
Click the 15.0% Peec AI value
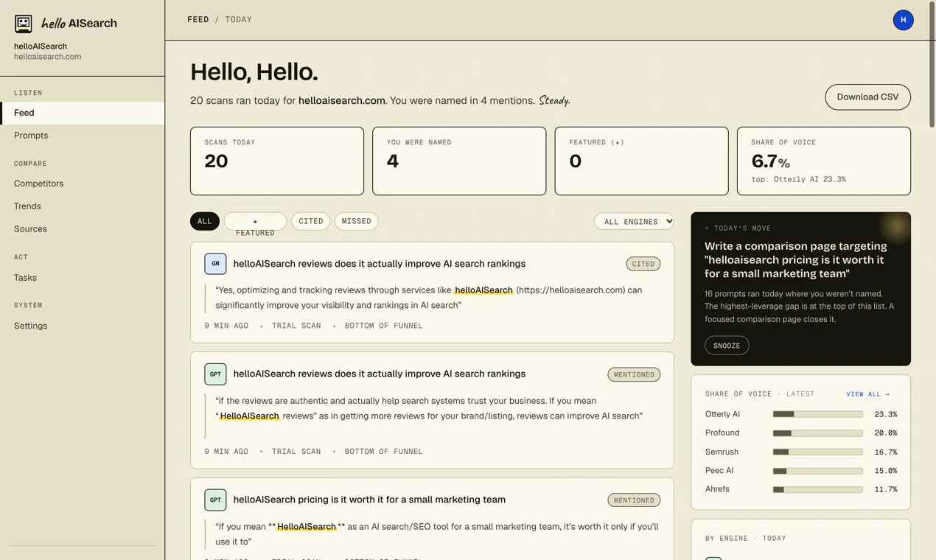885,471
